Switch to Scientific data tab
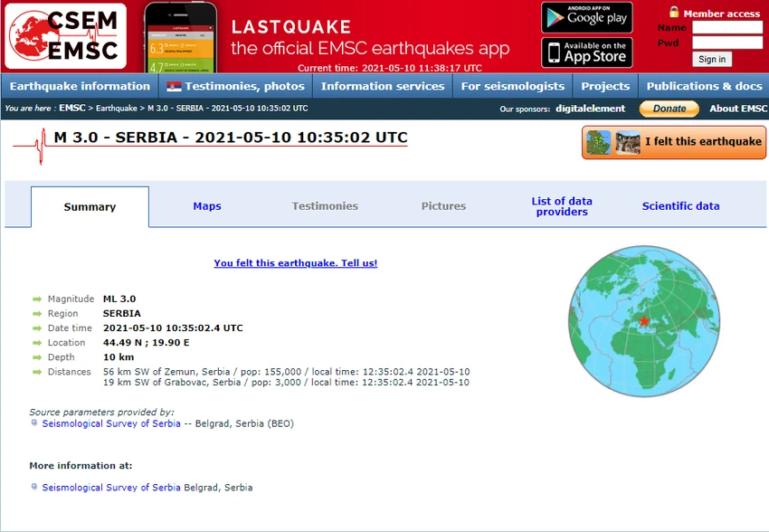The image size is (769, 532). [x=680, y=206]
